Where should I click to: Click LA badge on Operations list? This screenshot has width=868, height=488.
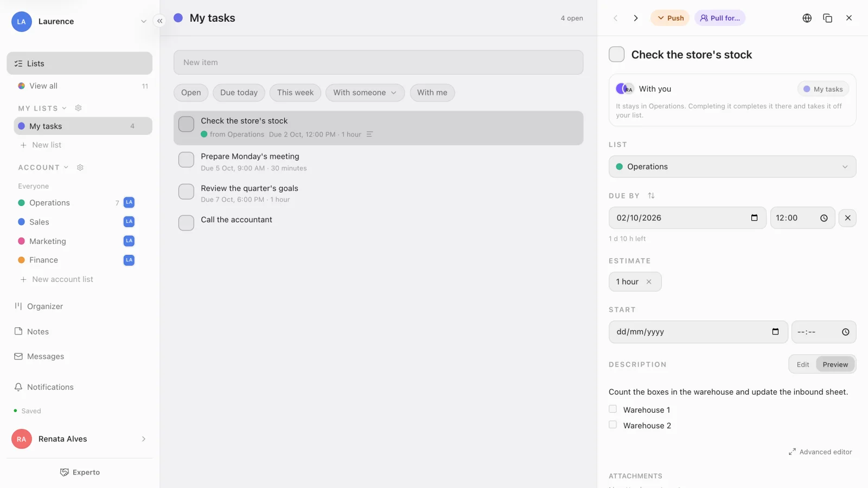click(129, 203)
